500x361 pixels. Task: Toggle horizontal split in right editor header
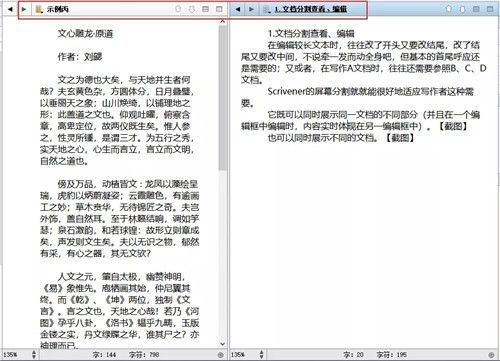tap(476, 9)
